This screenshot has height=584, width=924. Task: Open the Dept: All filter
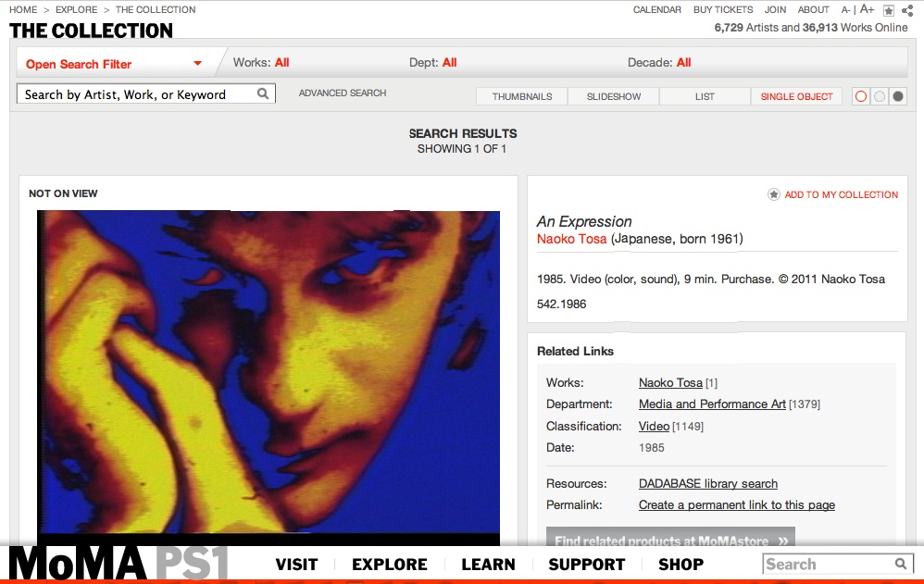point(433,62)
